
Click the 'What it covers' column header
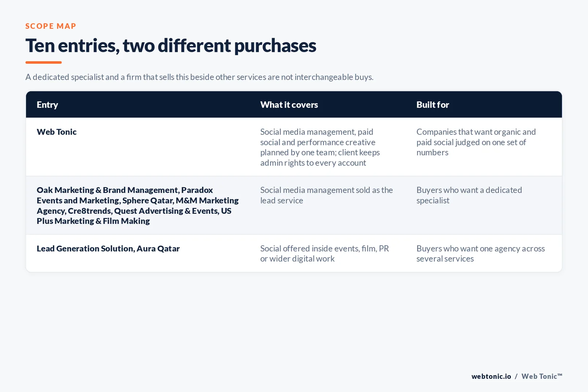point(289,105)
